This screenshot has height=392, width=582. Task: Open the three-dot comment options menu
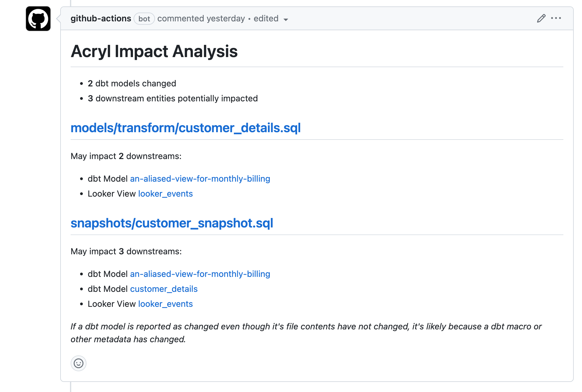tap(556, 18)
